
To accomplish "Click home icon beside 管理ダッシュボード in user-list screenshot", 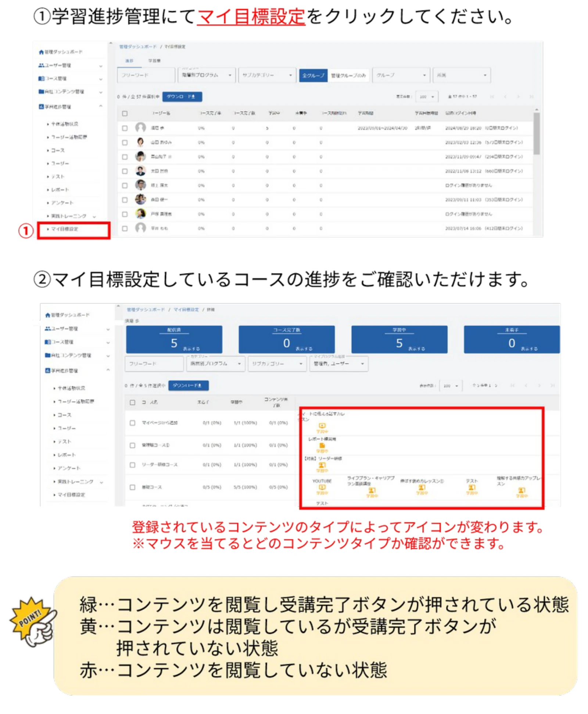I will (x=41, y=52).
